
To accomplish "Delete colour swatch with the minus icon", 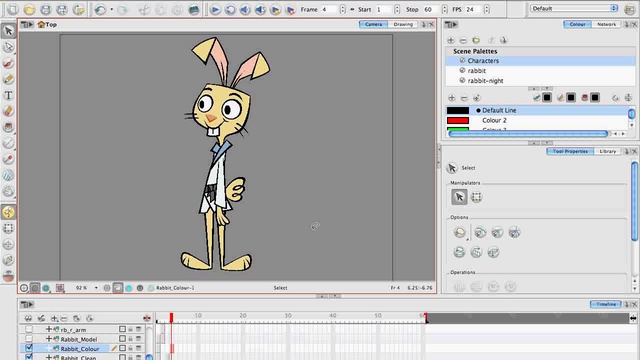I will (x=464, y=98).
